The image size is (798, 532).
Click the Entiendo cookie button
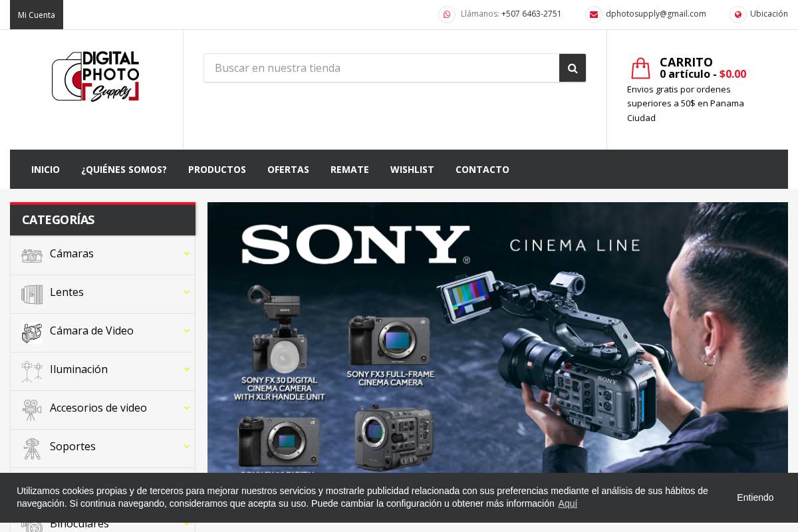coord(755,497)
